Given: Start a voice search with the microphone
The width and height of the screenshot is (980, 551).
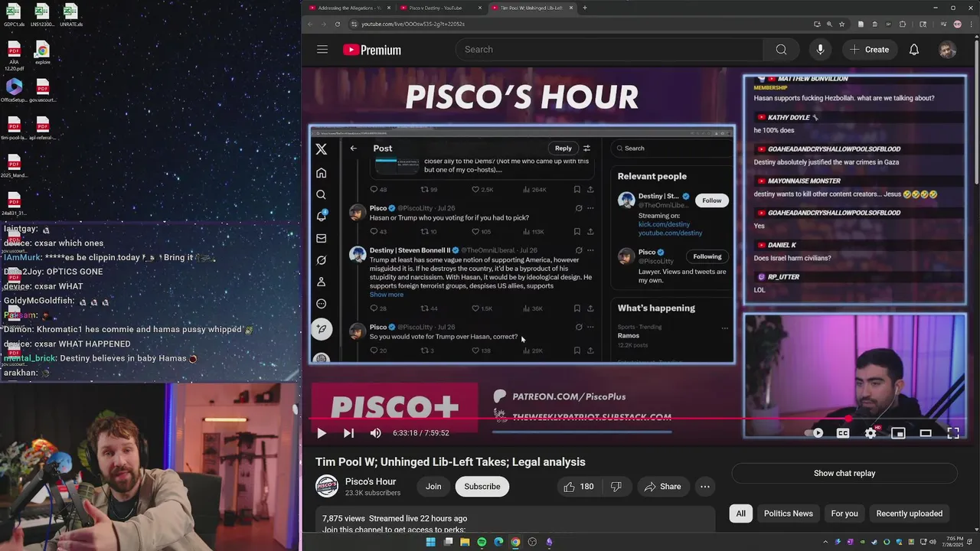Looking at the screenshot, I should point(820,50).
